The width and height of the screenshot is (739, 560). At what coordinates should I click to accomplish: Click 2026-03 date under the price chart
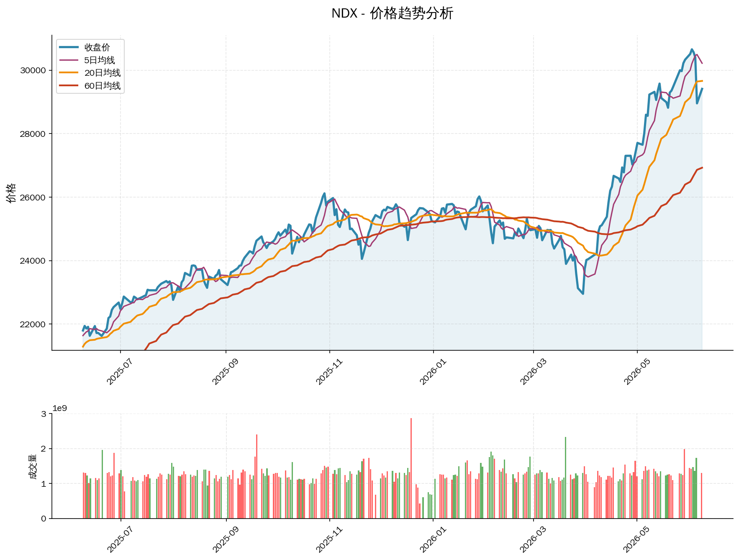click(533, 372)
